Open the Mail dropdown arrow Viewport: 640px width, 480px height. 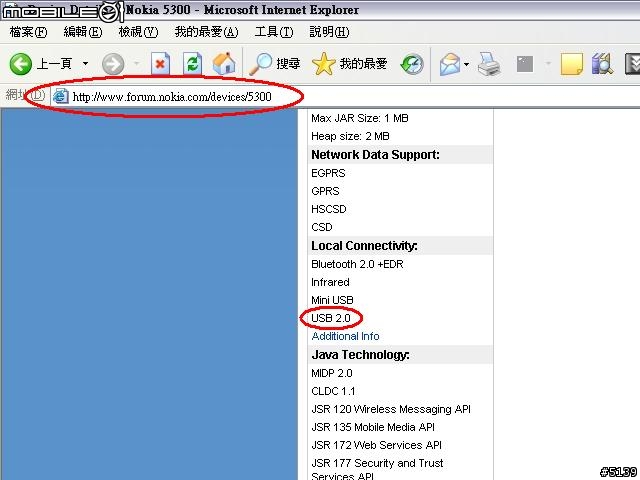[467, 64]
